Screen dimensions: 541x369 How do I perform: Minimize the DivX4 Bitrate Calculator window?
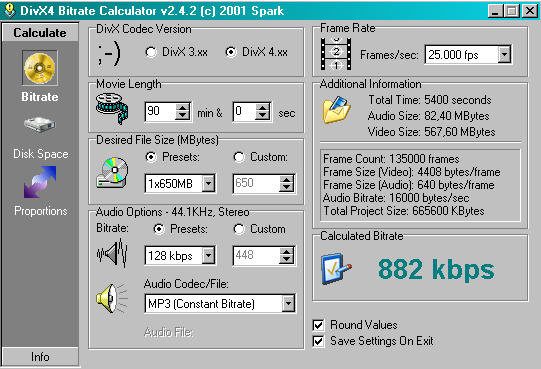[495, 11]
